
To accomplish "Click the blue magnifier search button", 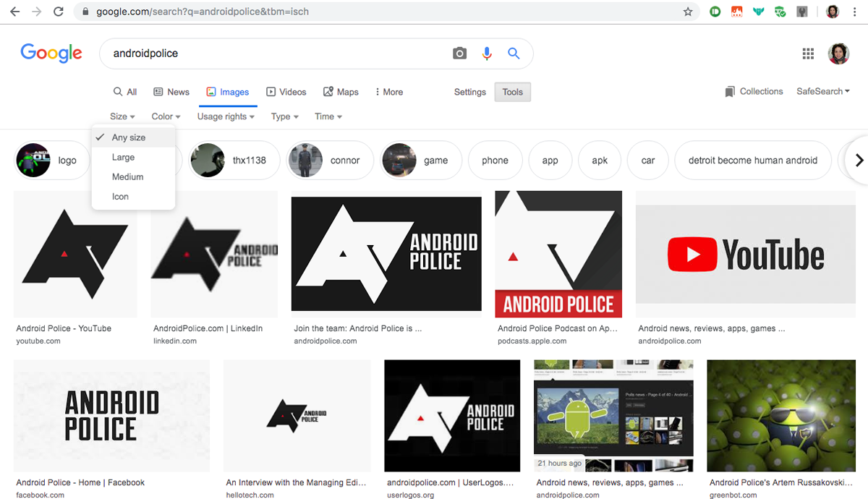I will [x=514, y=54].
